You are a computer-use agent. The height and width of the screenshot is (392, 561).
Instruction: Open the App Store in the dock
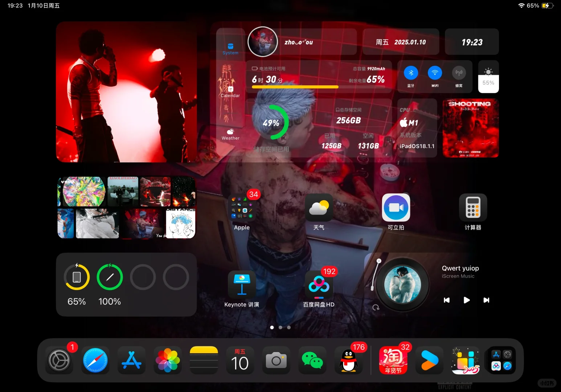pyautogui.click(x=131, y=360)
